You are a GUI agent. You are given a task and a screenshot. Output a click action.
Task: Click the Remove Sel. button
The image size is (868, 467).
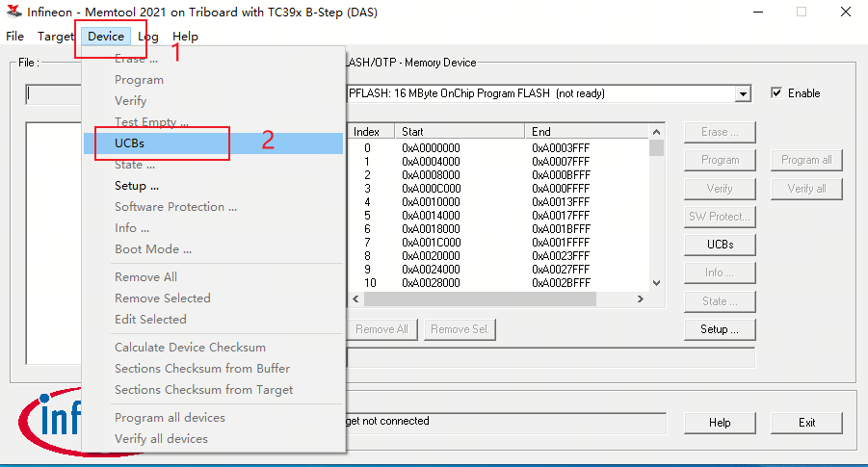tap(460, 329)
